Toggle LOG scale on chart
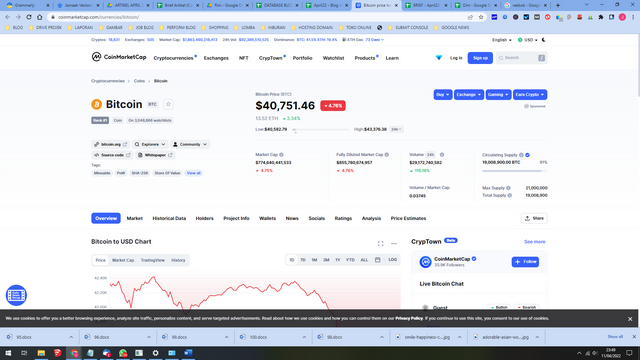Image resolution: width=640 pixels, height=360 pixels. click(x=393, y=260)
